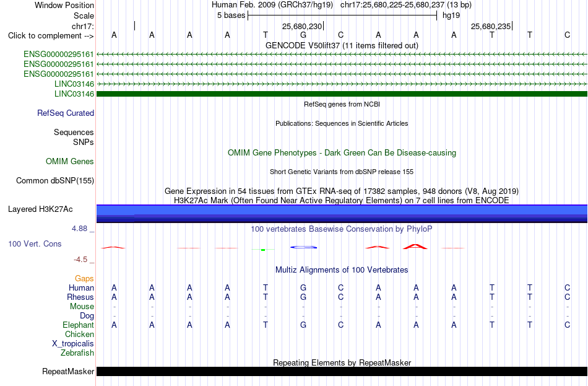
Task: Click the PhyloP Basewise Conservation title
Action: (x=342, y=229)
